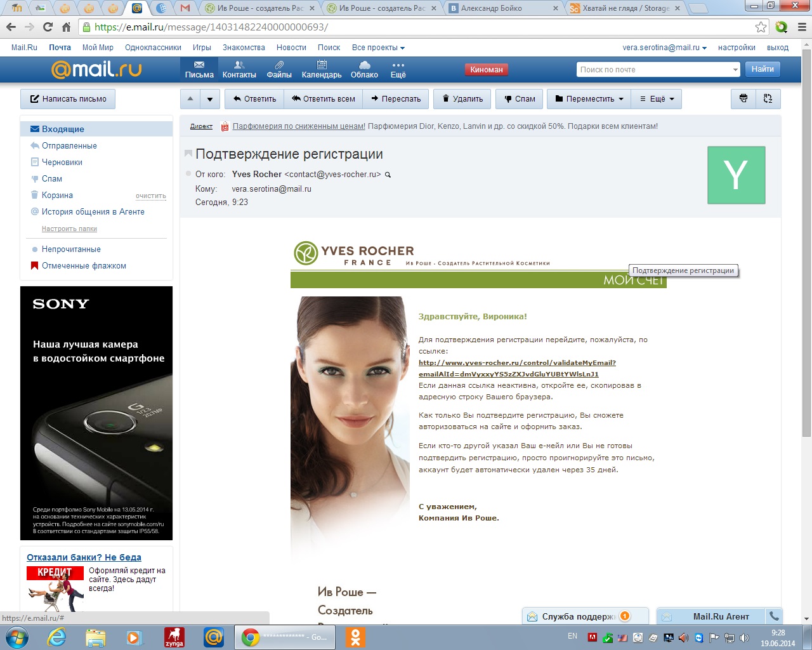
Task: Open Windows Start menu
Action: (x=16, y=637)
